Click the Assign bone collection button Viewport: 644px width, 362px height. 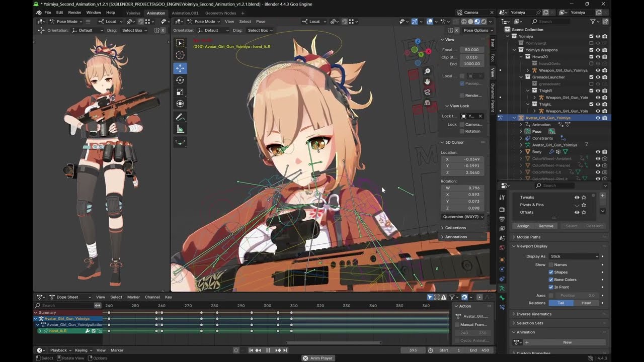click(x=523, y=226)
